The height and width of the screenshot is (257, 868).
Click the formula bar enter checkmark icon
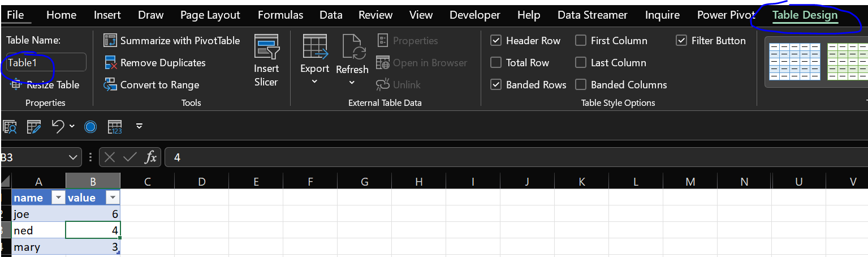click(x=129, y=157)
